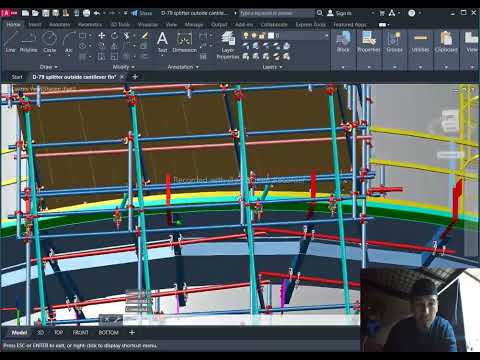The height and width of the screenshot is (360, 480).
Task: Switch to the 3D layout tab
Action: (x=41, y=333)
